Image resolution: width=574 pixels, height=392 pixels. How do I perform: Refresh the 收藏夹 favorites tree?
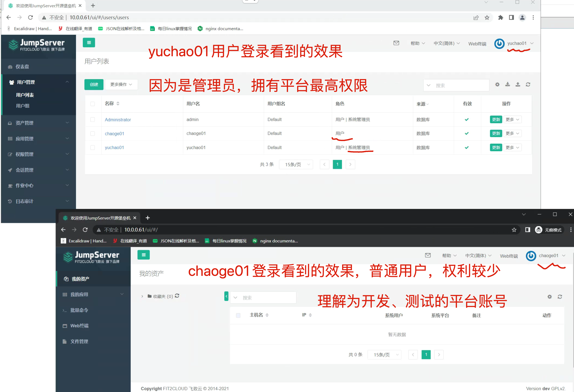coord(177,296)
